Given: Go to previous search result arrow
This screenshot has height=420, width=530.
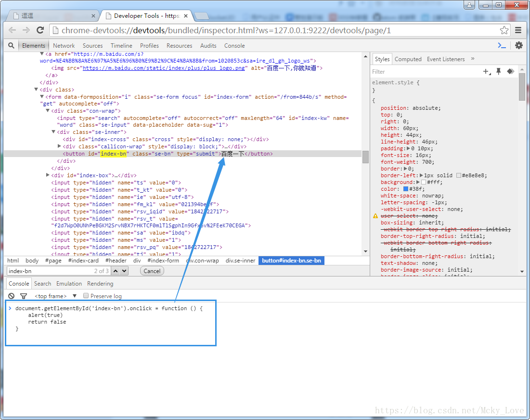Looking at the screenshot, I should click(116, 271).
